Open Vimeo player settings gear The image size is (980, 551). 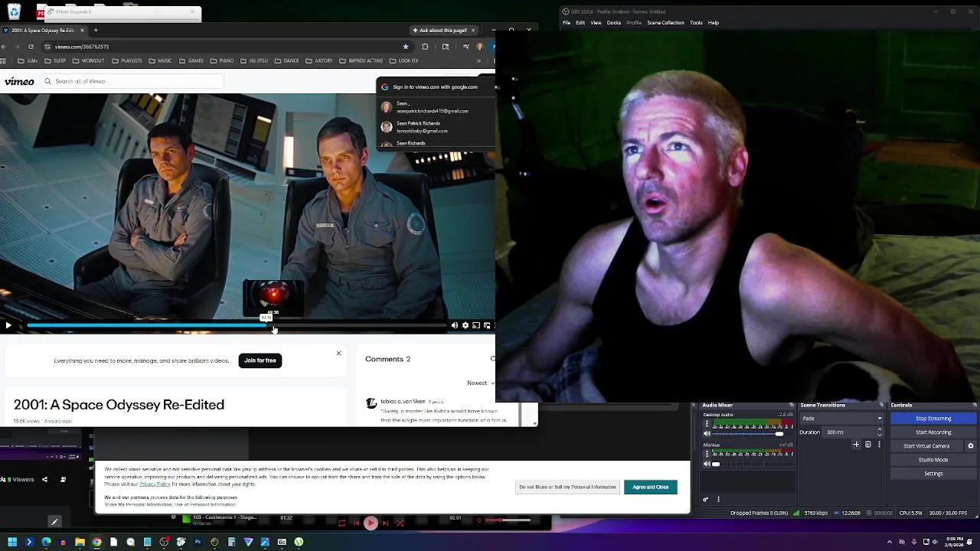click(x=465, y=325)
